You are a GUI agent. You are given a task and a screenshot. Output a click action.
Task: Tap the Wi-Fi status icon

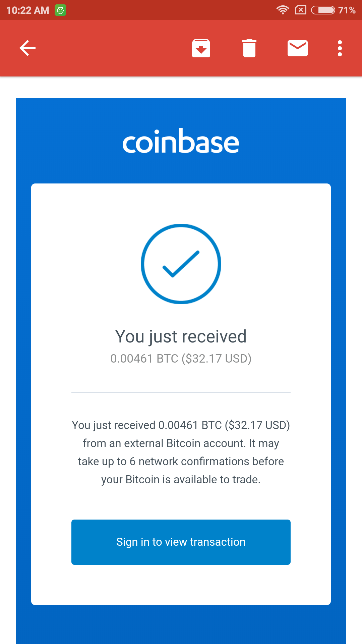click(283, 10)
